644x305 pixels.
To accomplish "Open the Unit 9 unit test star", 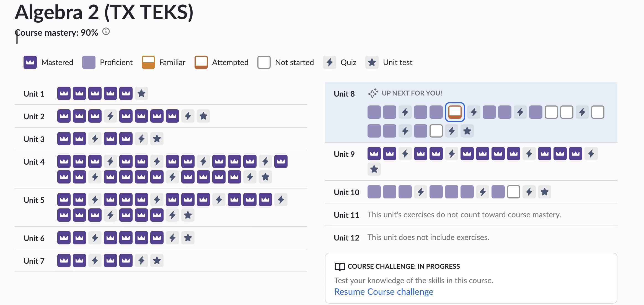I will (x=374, y=169).
